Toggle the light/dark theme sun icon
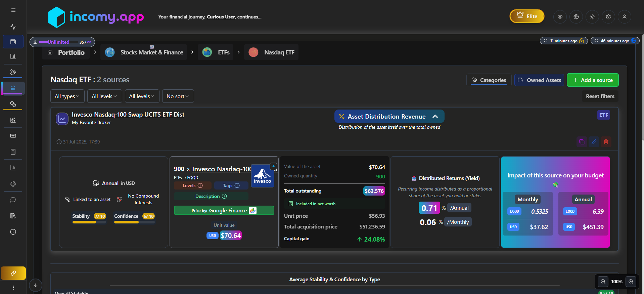644x294 pixels. [592, 17]
